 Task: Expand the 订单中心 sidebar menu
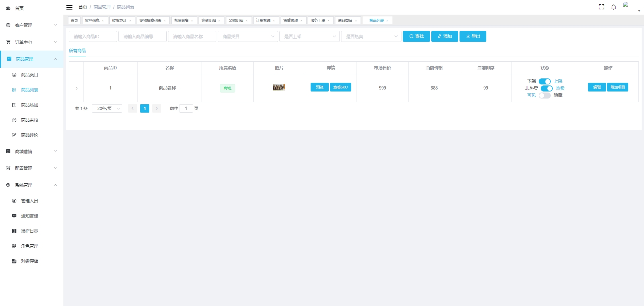(56, 42)
